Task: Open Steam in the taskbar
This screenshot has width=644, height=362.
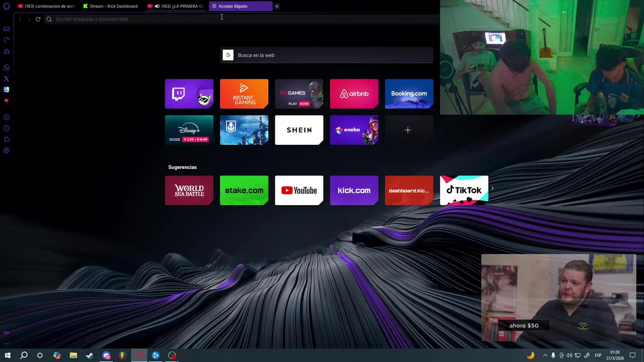Action: click(x=90, y=355)
